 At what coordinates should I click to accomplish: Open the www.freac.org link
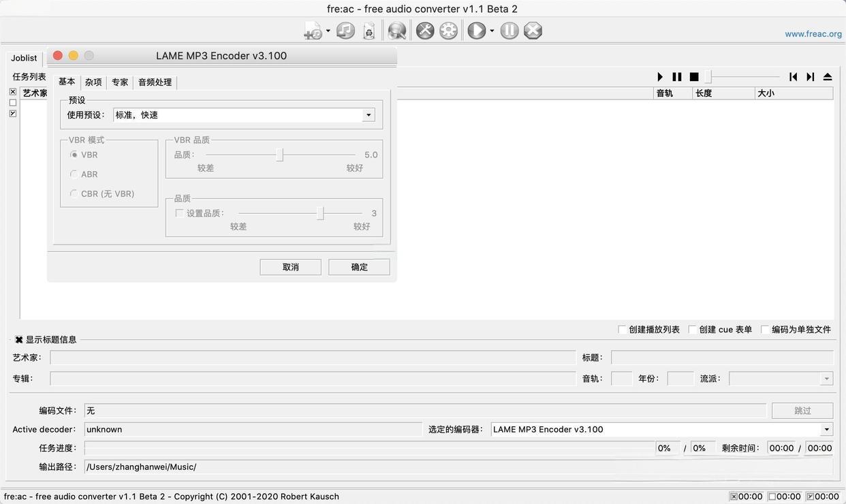pyautogui.click(x=813, y=34)
